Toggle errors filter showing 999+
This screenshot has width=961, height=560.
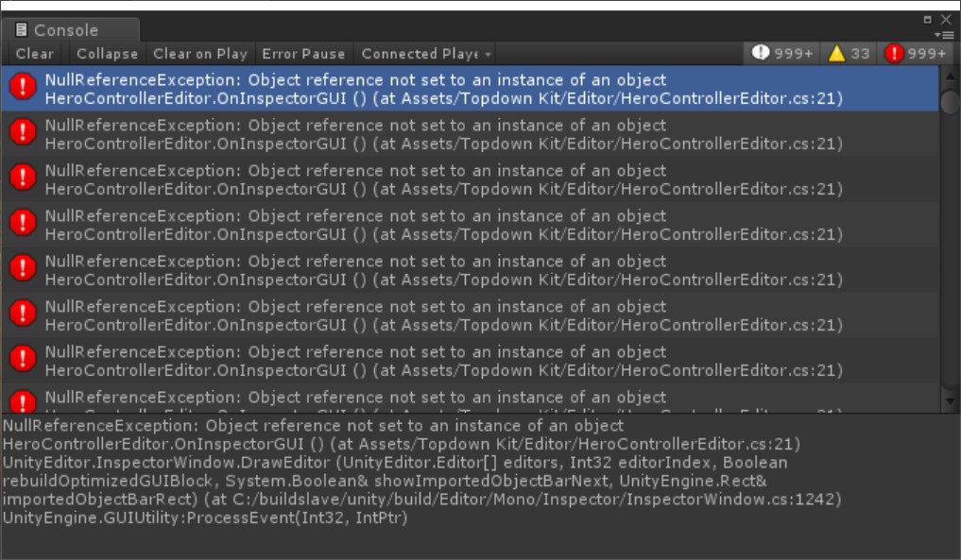[x=916, y=53]
